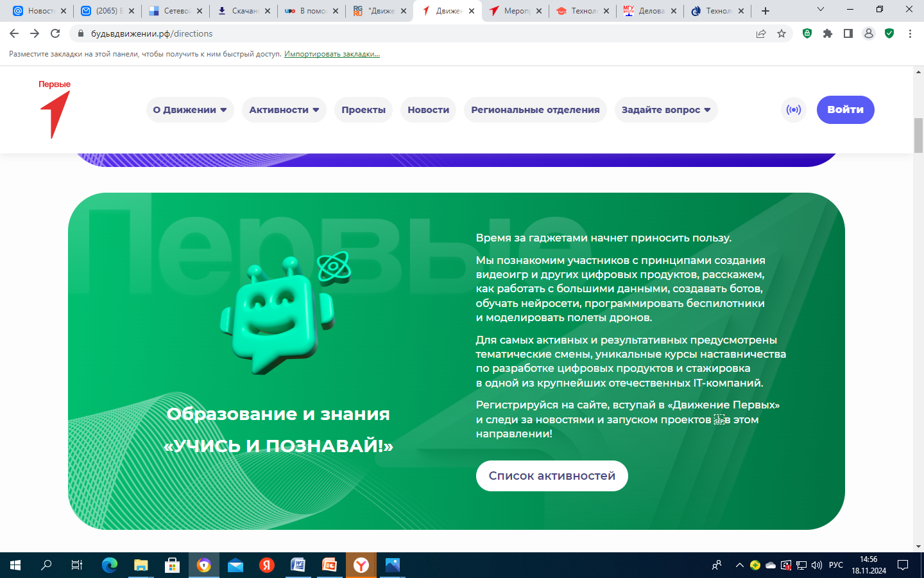The height and width of the screenshot is (578, 924).
Task: Open Yandex Browser from the taskbar
Action: [361, 565]
